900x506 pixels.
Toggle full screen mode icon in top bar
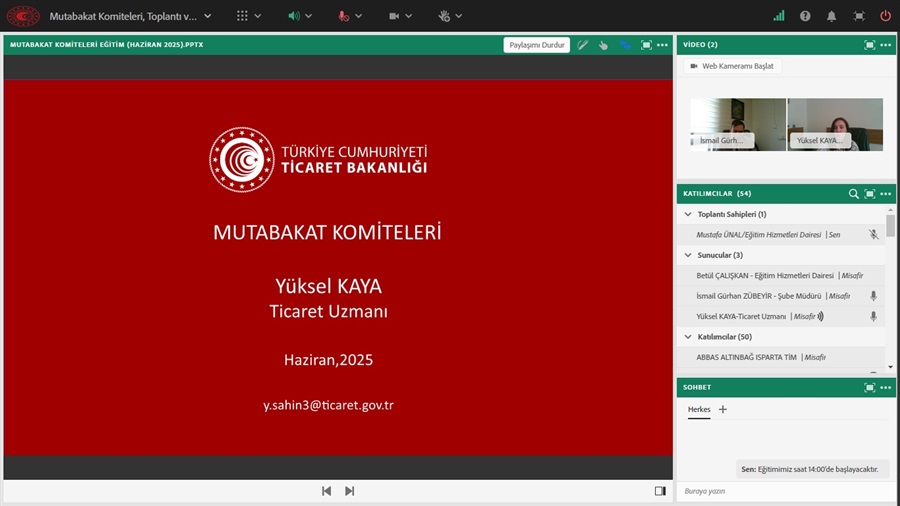click(859, 16)
